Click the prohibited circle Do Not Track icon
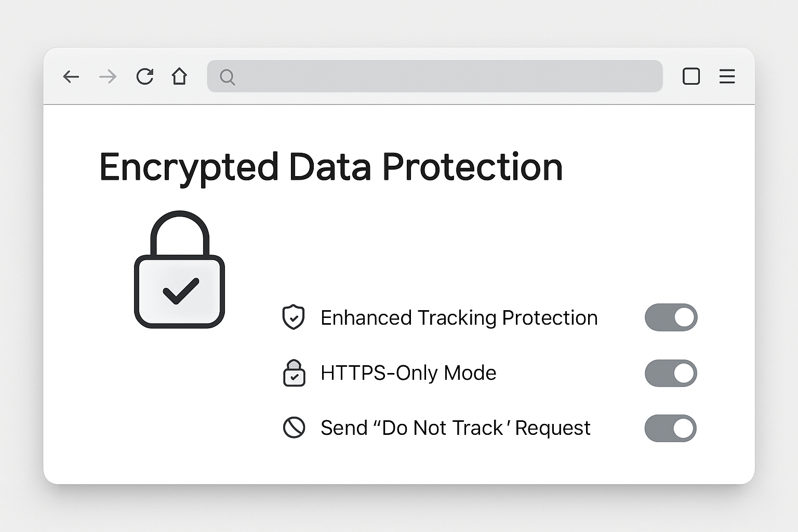The image size is (798, 532). coord(294,428)
